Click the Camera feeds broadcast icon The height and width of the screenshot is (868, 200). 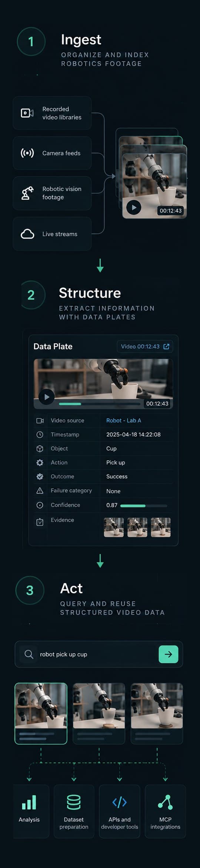coord(27,153)
